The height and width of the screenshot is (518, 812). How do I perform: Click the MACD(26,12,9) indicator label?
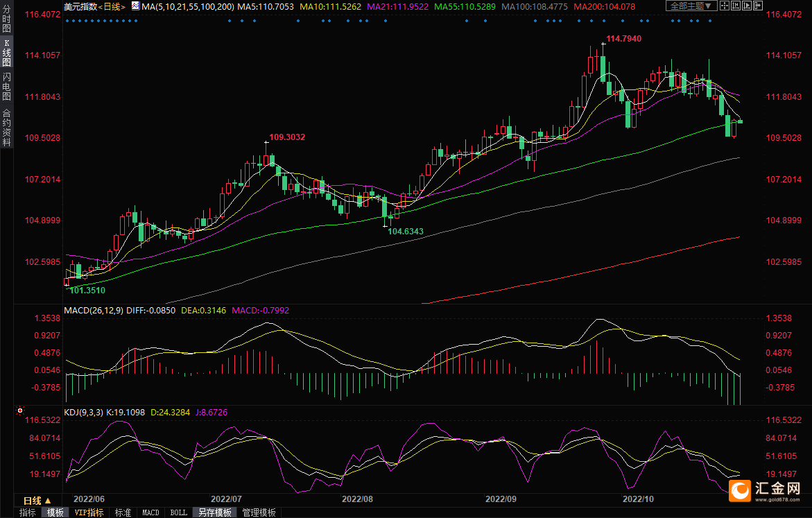[x=93, y=310]
